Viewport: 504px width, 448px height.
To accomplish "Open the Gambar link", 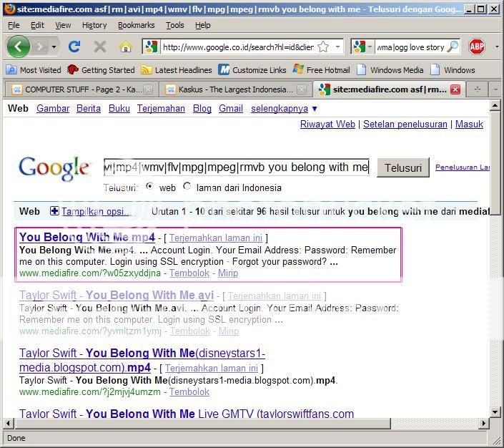I will [53, 109].
